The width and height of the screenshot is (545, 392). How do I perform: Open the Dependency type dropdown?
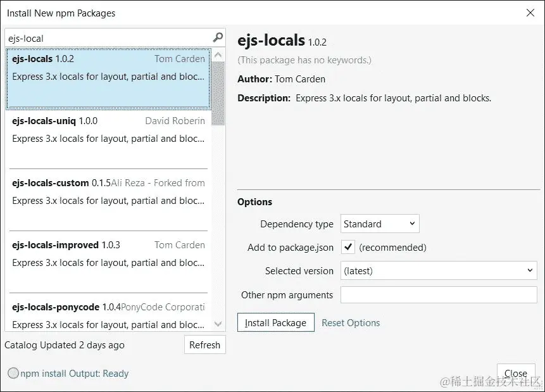click(380, 224)
